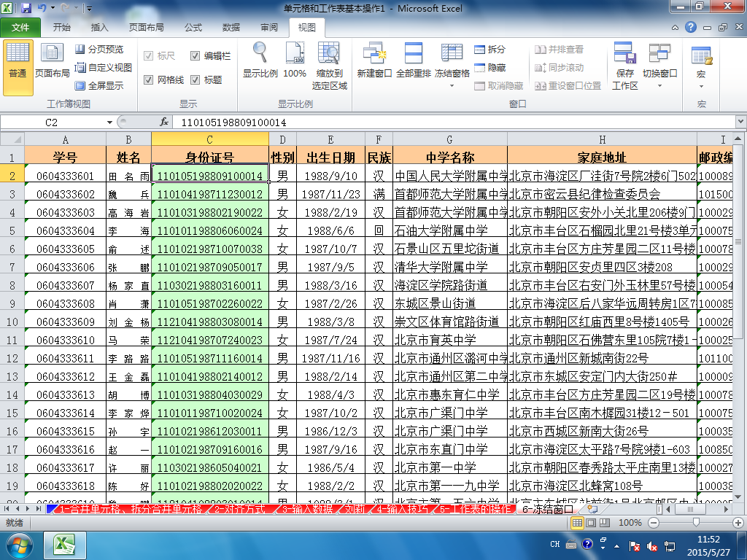Arrange All windows (全部重排)
The height and width of the screenshot is (560, 747).
pos(414,60)
